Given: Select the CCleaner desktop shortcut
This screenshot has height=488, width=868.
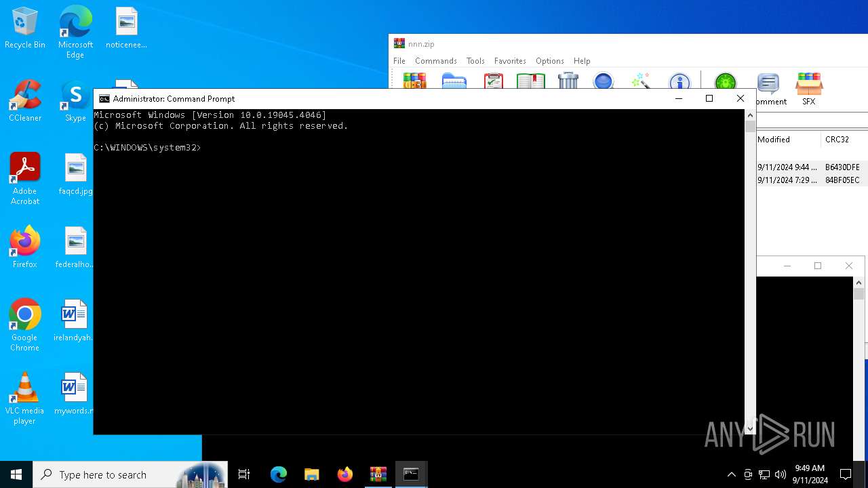Looking at the screenshot, I should click(x=25, y=102).
